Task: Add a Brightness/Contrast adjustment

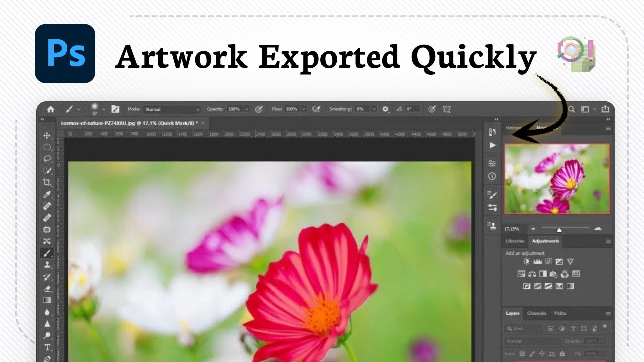Action: (526, 261)
